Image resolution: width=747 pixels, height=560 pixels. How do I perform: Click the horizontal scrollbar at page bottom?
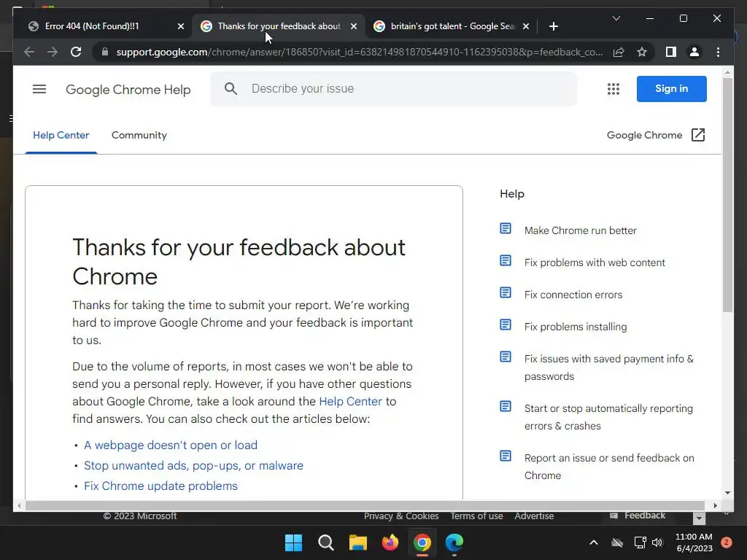point(365,506)
